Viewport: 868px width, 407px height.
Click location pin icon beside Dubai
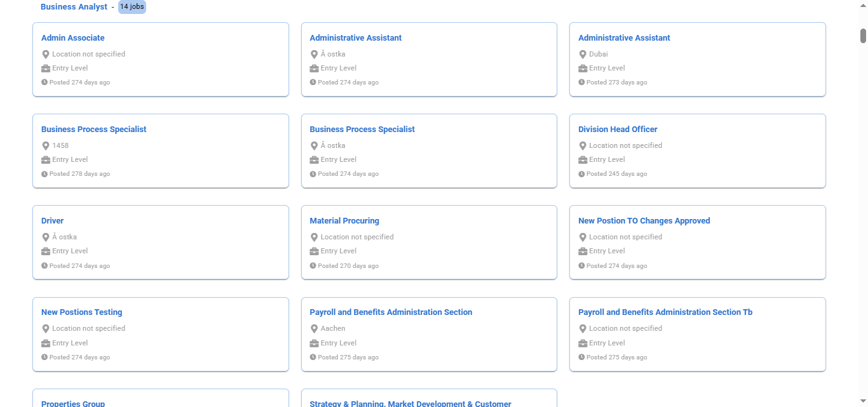(583, 55)
